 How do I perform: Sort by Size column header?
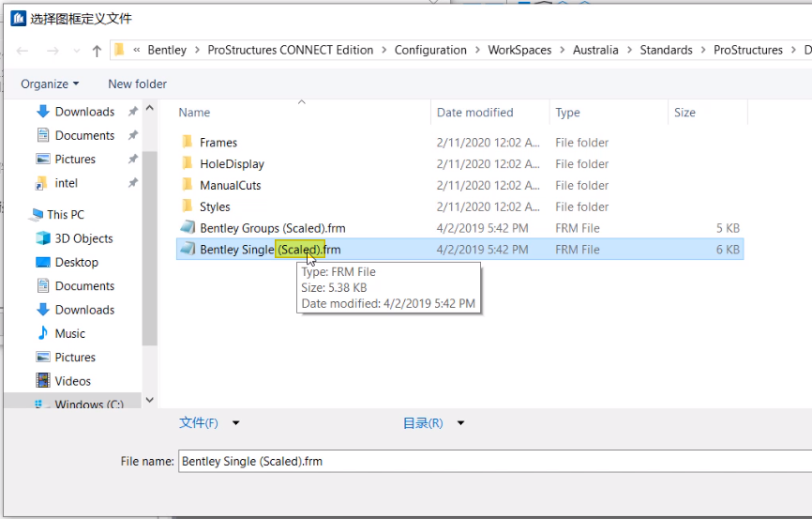[x=684, y=113]
